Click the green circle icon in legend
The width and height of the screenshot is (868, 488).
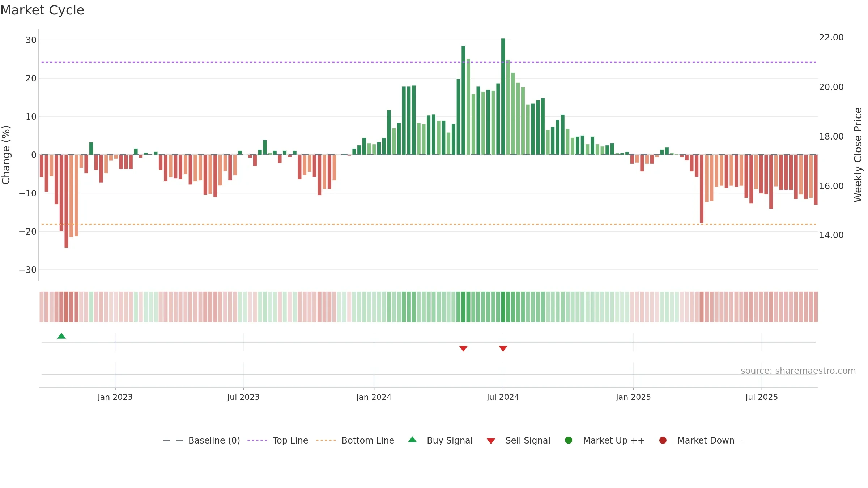(x=569, y=440)
